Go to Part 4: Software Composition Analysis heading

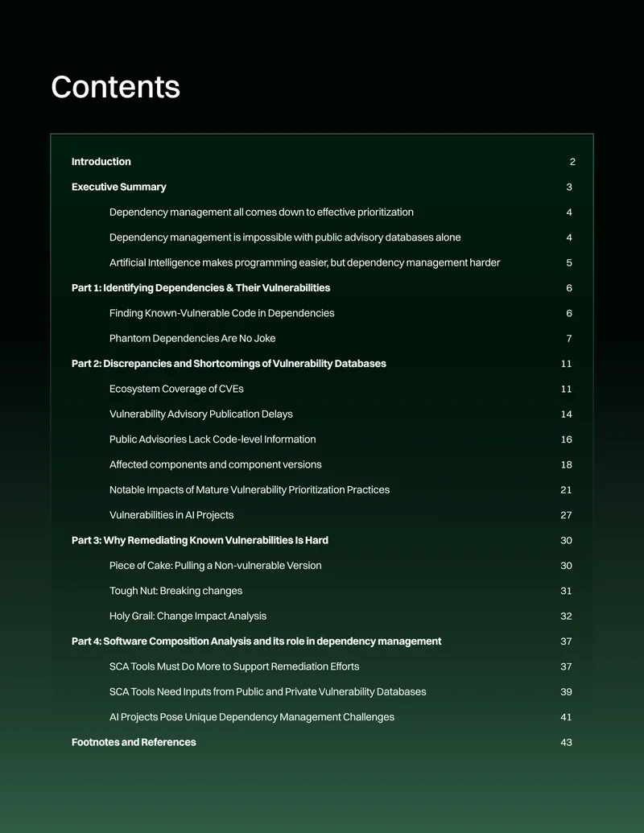(257, 641)
